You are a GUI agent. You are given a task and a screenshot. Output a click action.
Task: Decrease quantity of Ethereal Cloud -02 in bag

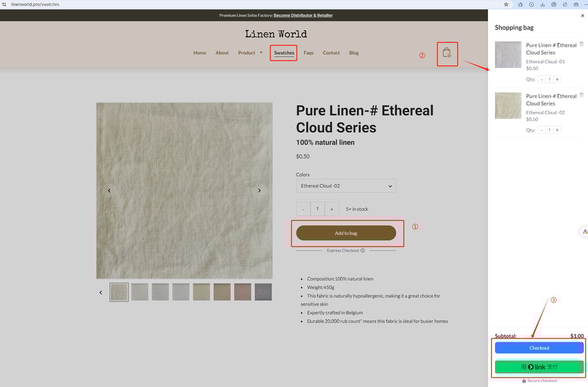541,130
